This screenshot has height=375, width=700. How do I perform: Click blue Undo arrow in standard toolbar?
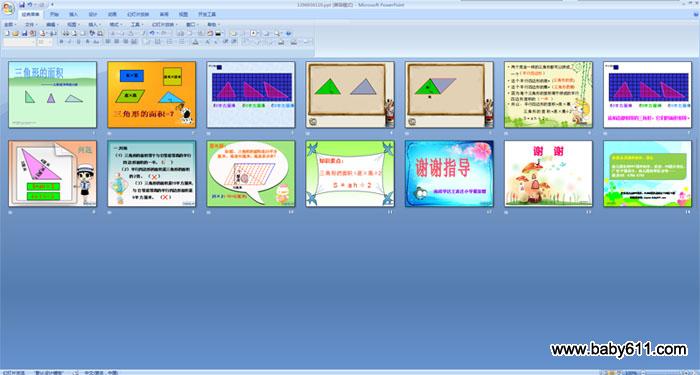click(x=152, y=33)
